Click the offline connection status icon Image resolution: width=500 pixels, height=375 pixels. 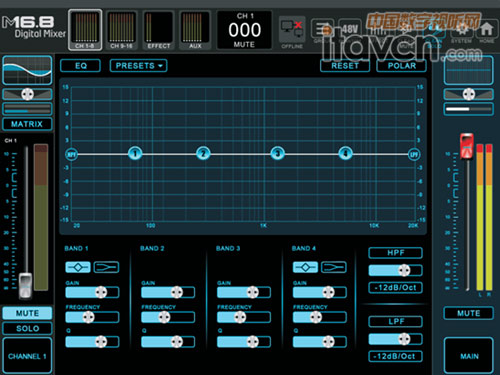[x=292, y=32]
